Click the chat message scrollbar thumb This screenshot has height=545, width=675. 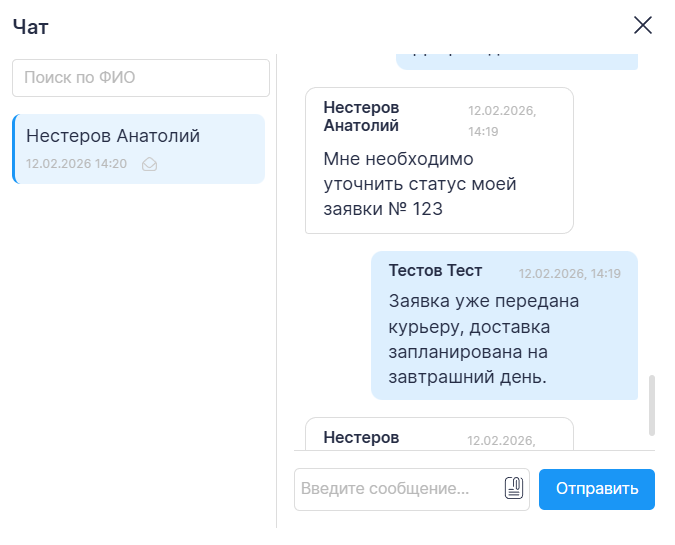tap(652, 405)
